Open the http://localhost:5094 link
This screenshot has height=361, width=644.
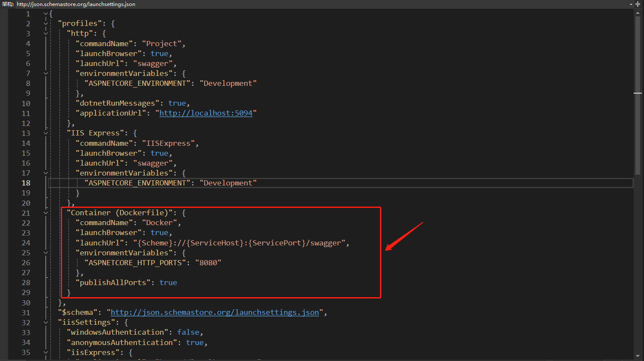coord(205,113)
